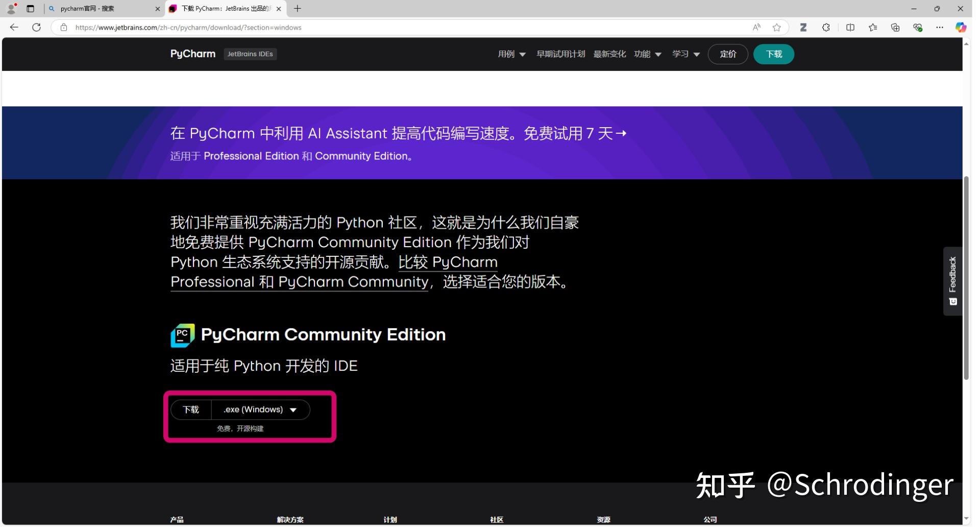Open the 用例 dropdown menu

511,54
